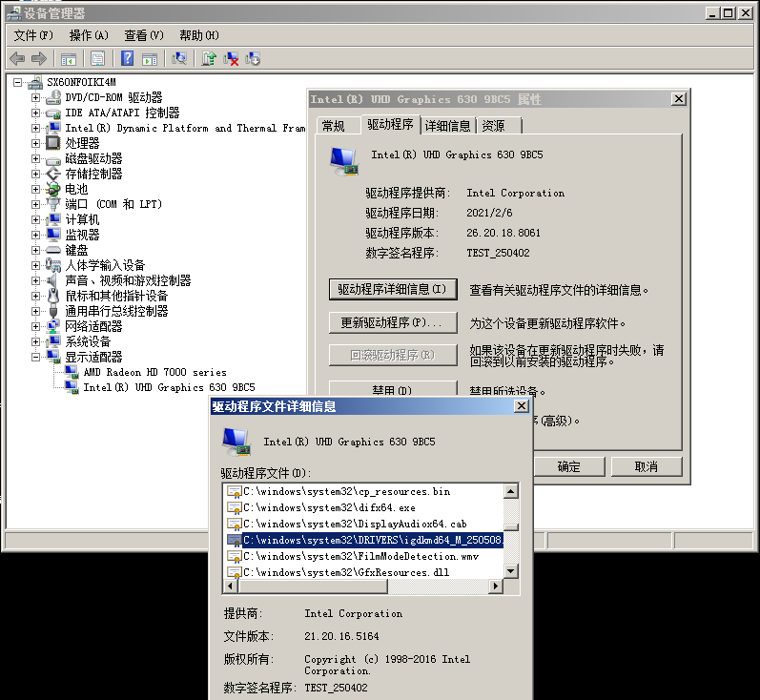Expand the DVD/CD-ROM 驱动器 node
This screenshot has width=760, height=700.
click(35, 97)
